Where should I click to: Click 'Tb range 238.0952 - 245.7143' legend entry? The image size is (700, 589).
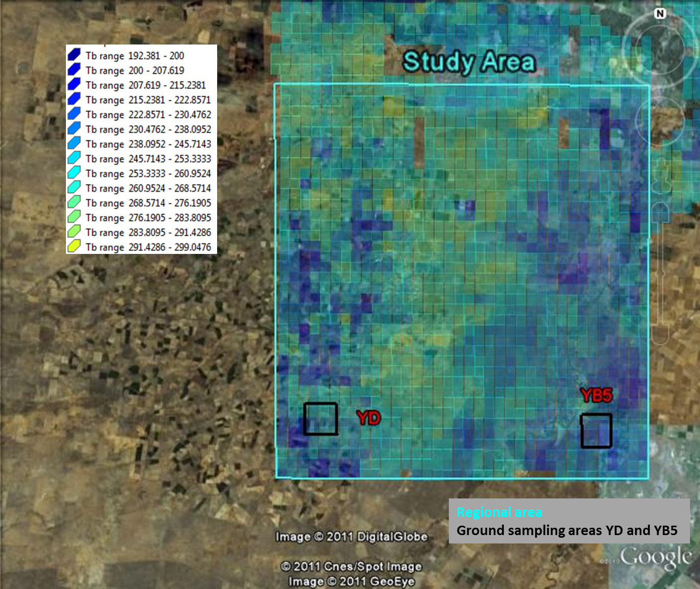point(148,144)
